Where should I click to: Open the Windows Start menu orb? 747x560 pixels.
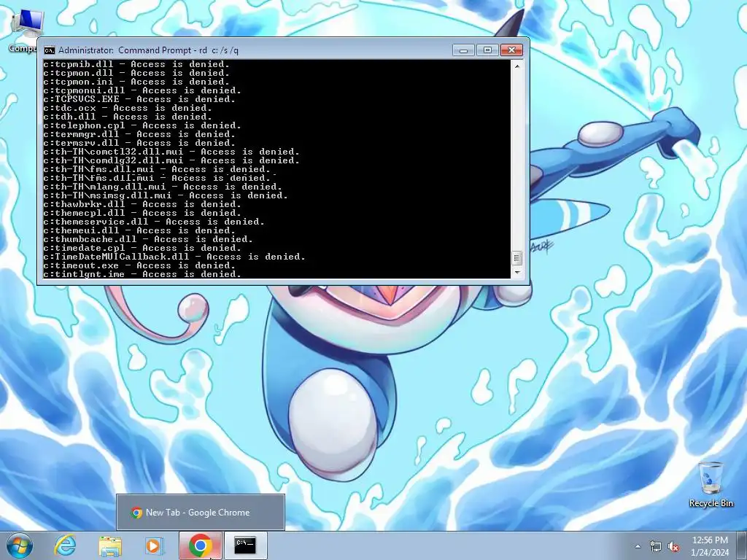[x=20, y=545]
